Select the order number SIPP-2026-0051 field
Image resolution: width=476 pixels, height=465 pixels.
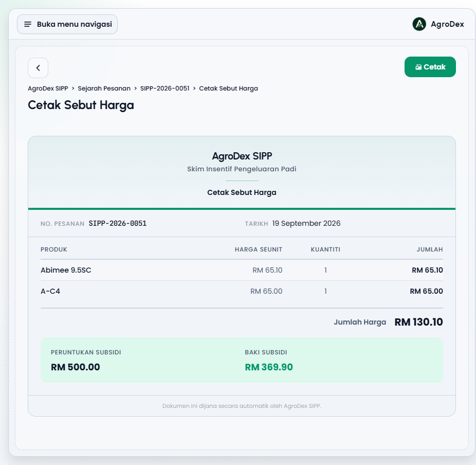pos(118,224)
